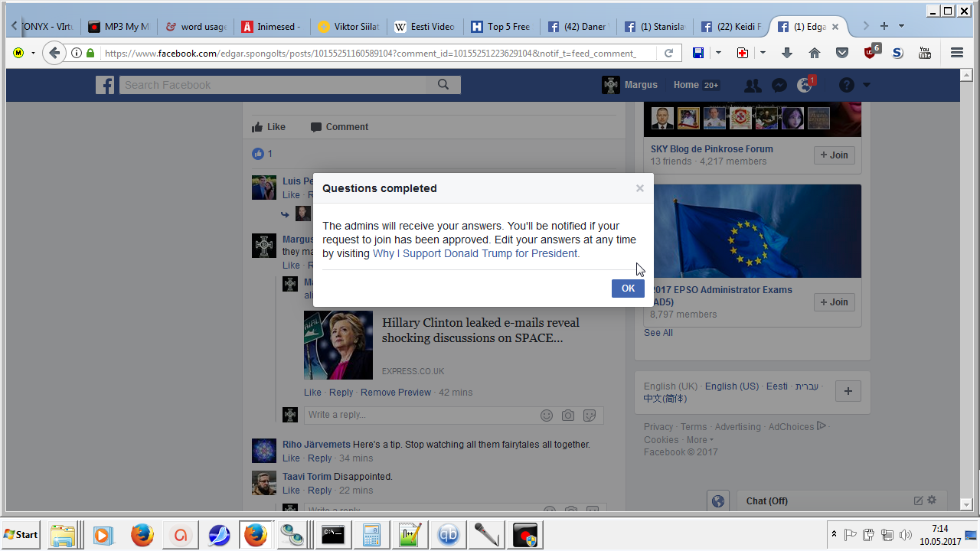980x551 pixels.
Task: Expand the More footer links dropdown
Action: pyautogui.click(x=700, y=440)
